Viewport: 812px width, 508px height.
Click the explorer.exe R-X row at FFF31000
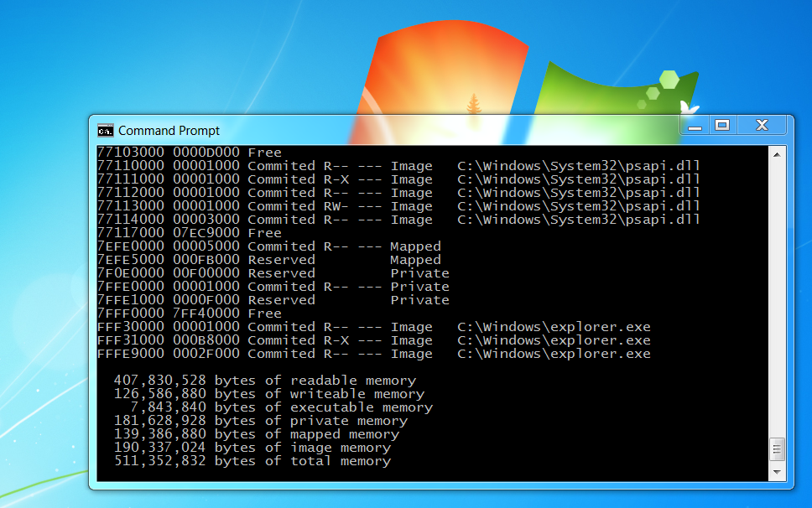pyautogui.click(x=374, y=341)
